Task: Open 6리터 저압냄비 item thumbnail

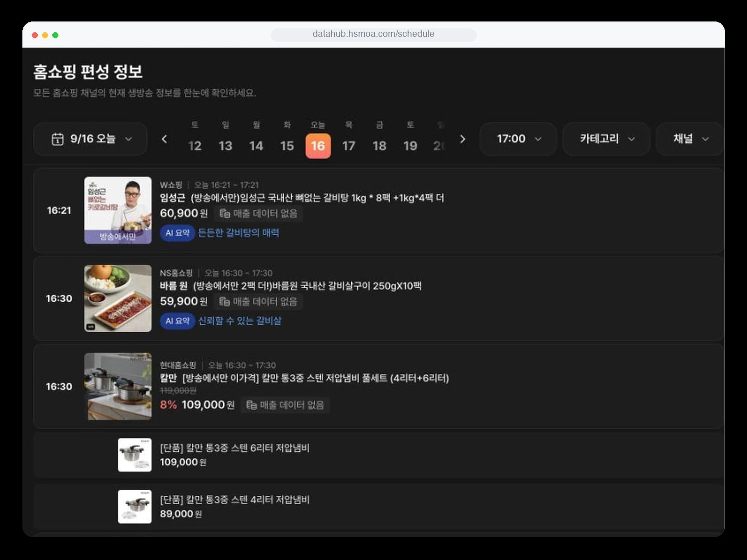Action: [135, 455]
